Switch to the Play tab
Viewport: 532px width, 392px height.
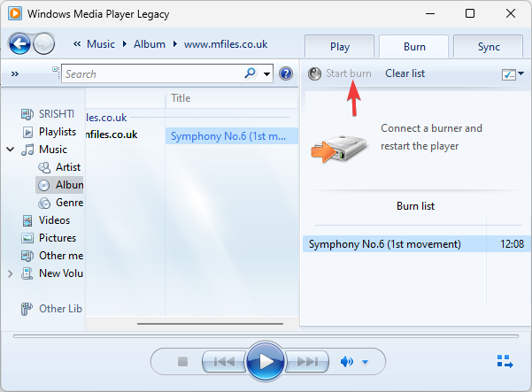tap(340, 47)
